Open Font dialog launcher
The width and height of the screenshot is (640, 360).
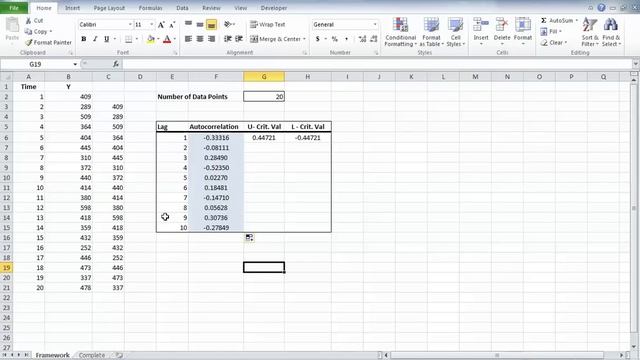pos(175,53)
